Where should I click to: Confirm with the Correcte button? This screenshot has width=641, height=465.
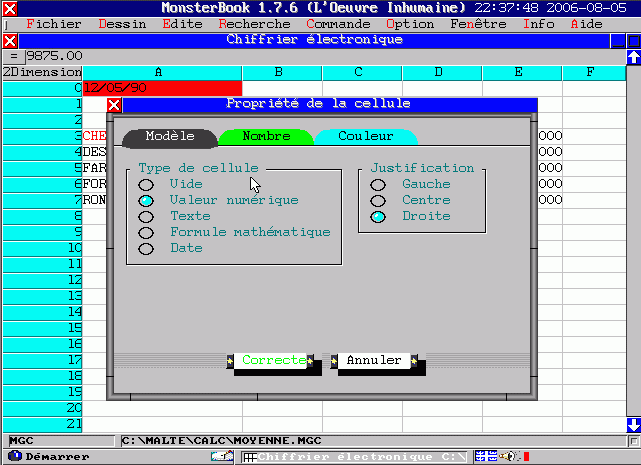tap(271, 361)
